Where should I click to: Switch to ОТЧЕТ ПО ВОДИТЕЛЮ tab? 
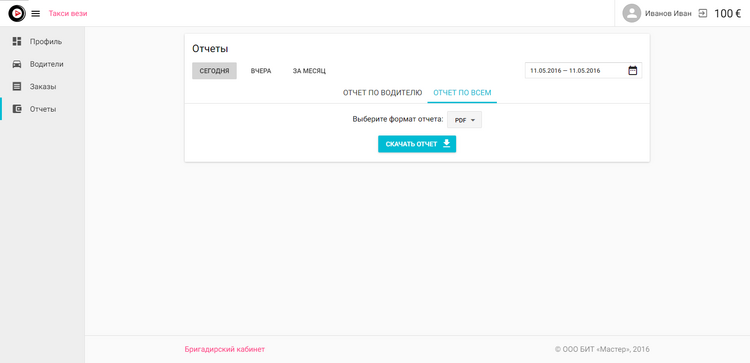(382, 93)
